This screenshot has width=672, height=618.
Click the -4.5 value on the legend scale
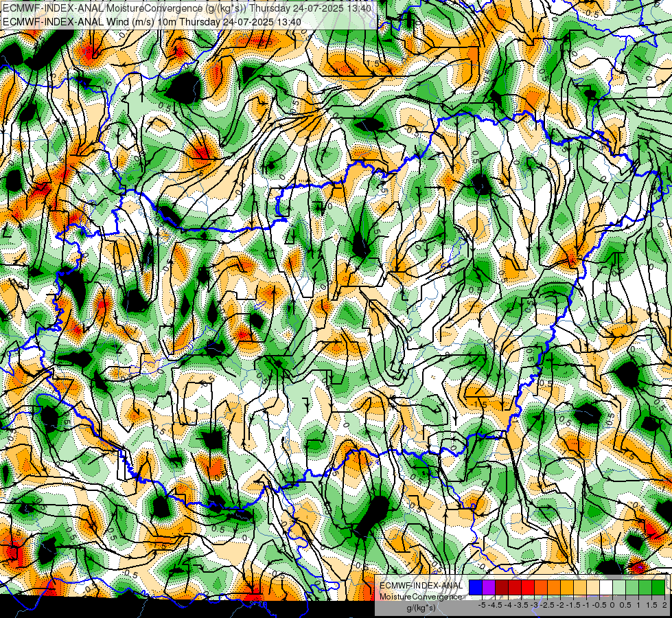coord(495,605)
